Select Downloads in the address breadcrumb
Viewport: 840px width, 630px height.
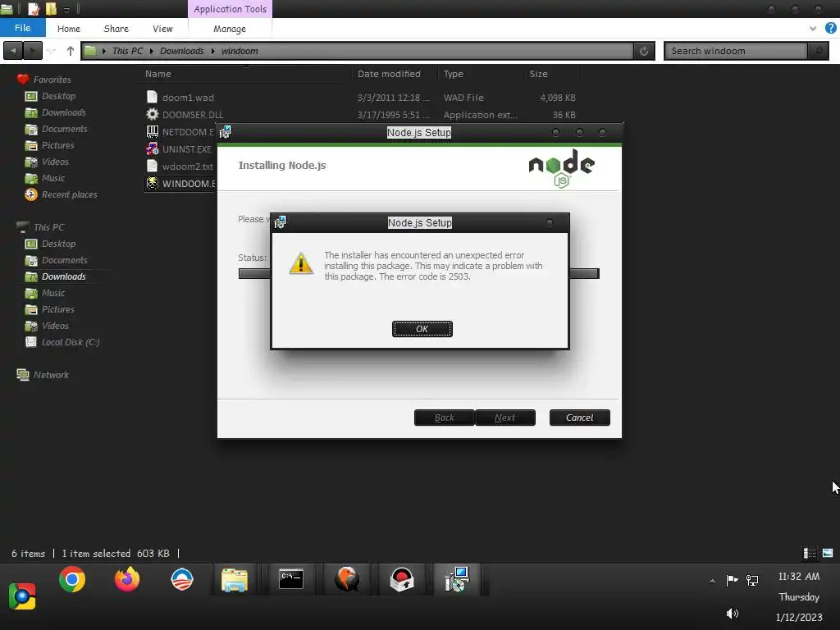181,51
